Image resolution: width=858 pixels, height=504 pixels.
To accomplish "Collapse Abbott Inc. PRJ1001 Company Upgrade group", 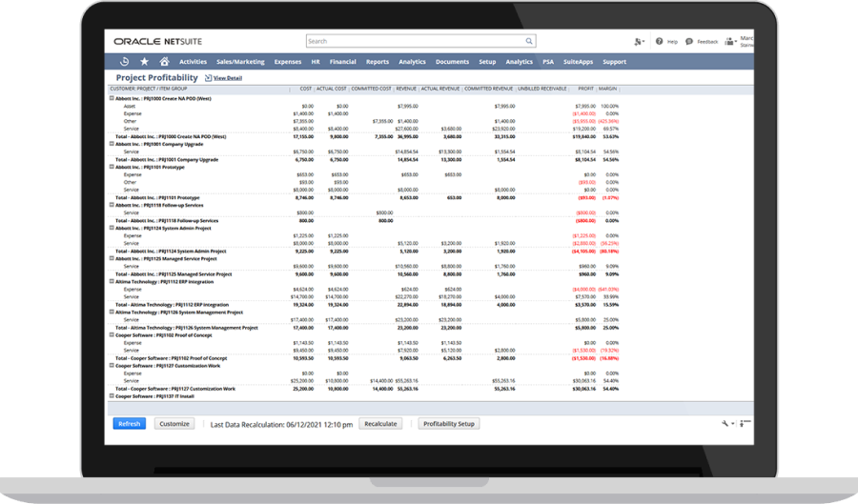I will (112, 144).
